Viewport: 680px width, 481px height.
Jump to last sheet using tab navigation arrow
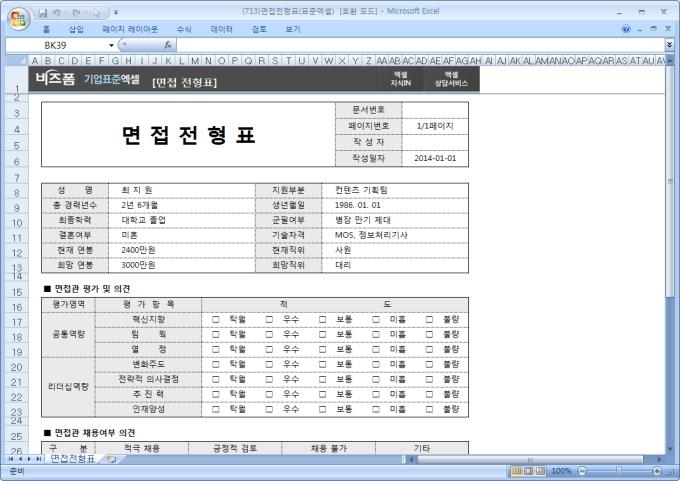(38, 458)
